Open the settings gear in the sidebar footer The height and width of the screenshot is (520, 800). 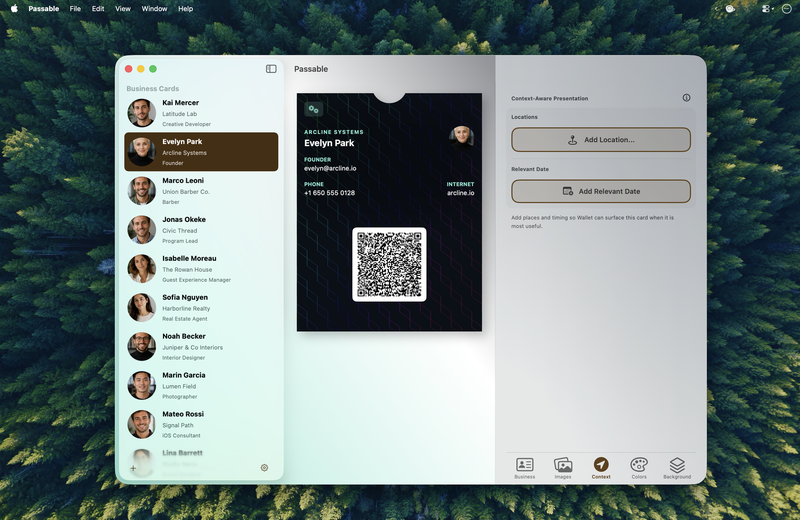click(x=264, y=467)
